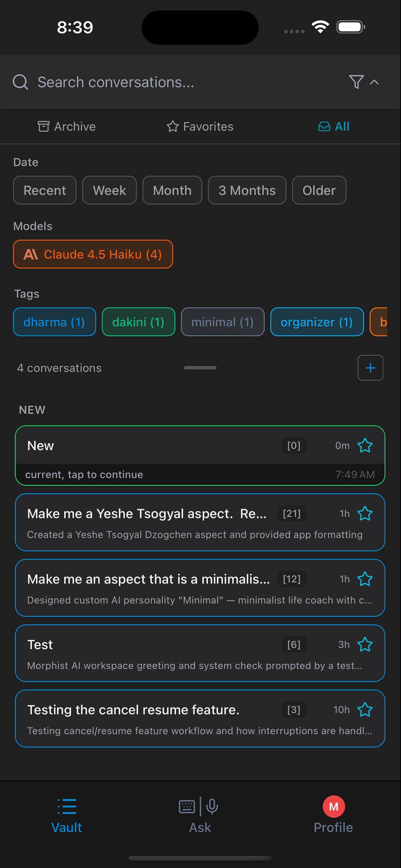Create new conversation with plus button

(x=370, y=367)
